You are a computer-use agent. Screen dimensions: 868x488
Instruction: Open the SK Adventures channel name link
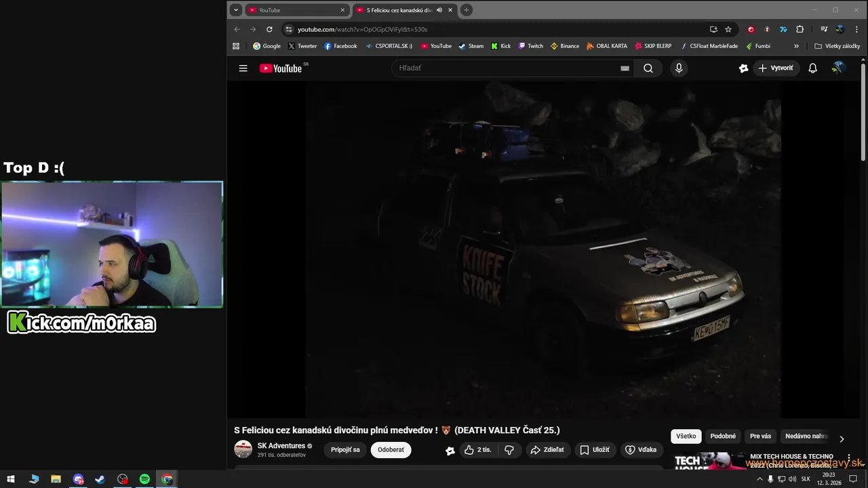click(281, 446)
